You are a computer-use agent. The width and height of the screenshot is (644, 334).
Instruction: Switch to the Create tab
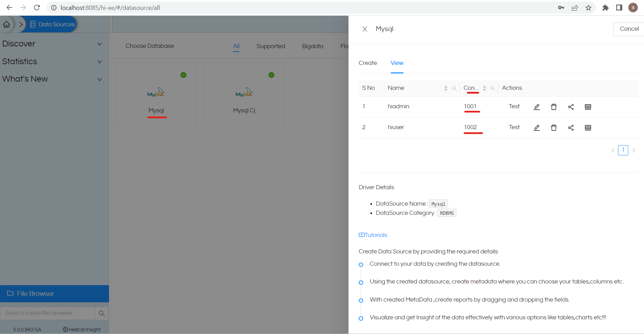(368, 63)
